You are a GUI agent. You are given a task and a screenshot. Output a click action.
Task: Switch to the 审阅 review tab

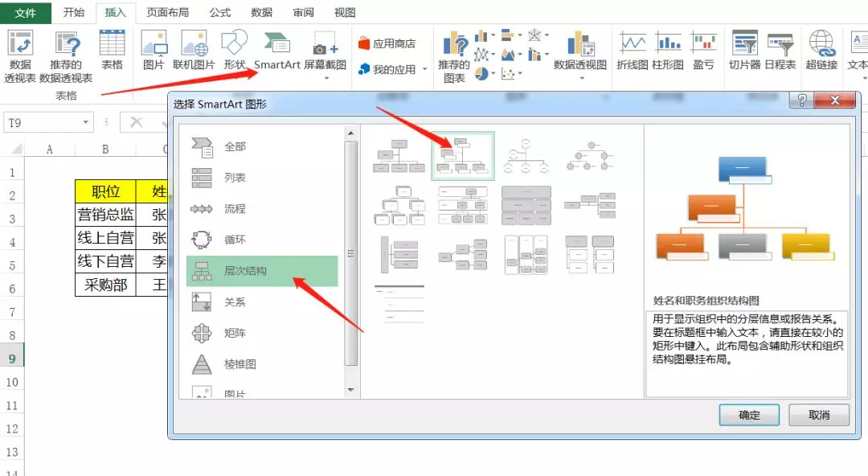(x=303, y=12)
